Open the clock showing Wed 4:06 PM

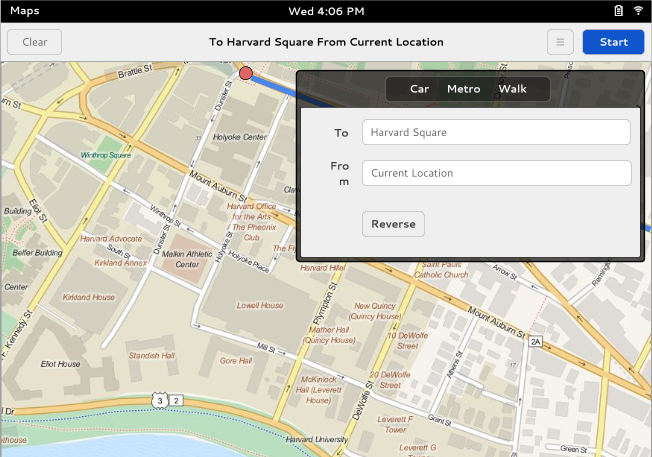326,11
